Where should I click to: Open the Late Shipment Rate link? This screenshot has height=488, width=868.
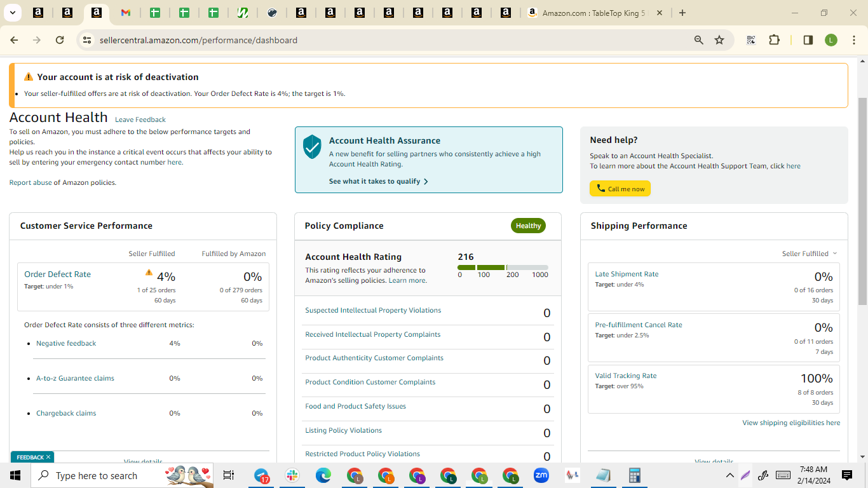[x=627, y=274]
